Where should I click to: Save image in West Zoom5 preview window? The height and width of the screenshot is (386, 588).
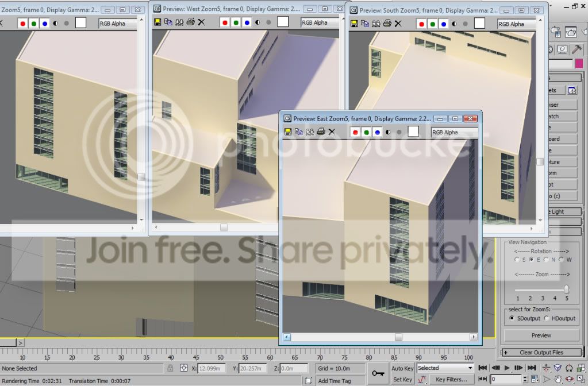point(157,22)
